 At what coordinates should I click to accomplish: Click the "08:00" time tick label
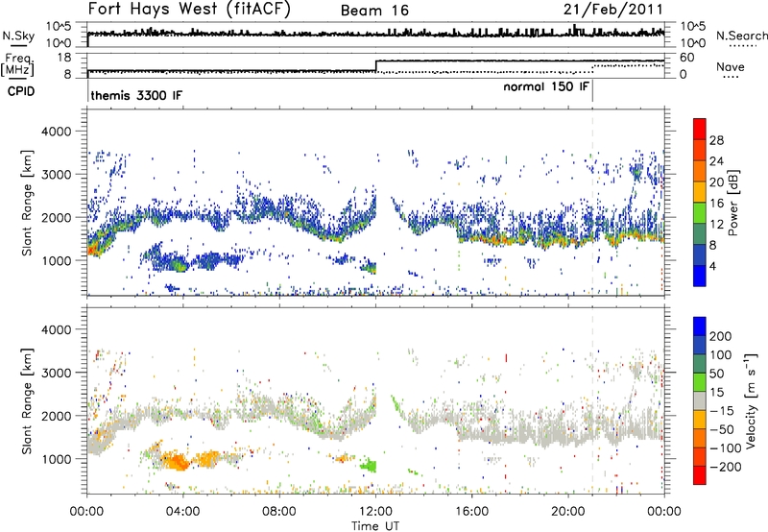pyautogui.click(x=279, y=512)
